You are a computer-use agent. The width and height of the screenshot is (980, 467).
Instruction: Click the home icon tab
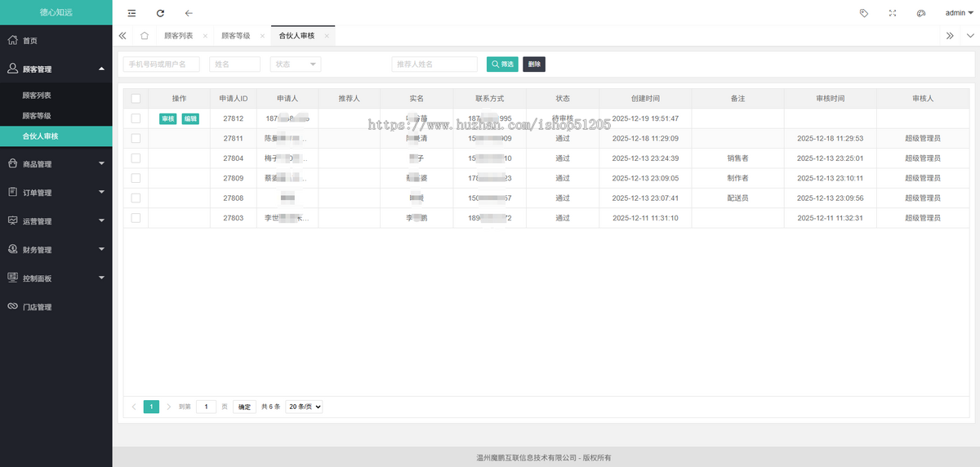click(145, 36)
